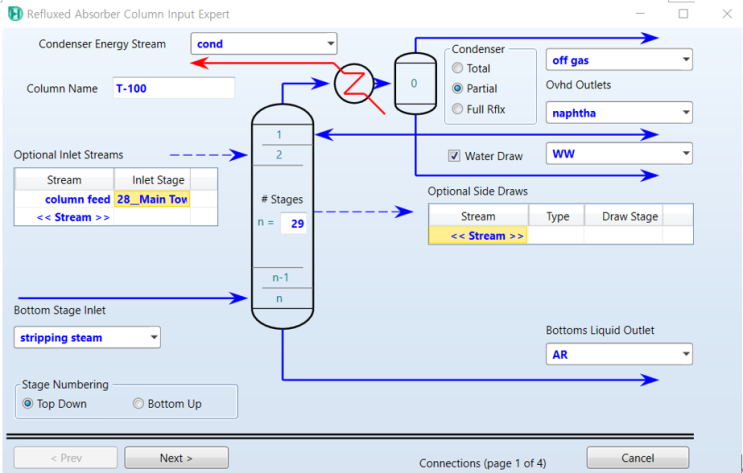Viewport: 743px width, 473px height.
Task: Click << Stream >> in Optional Inlet Streams
Action: [x=64, y=218]
